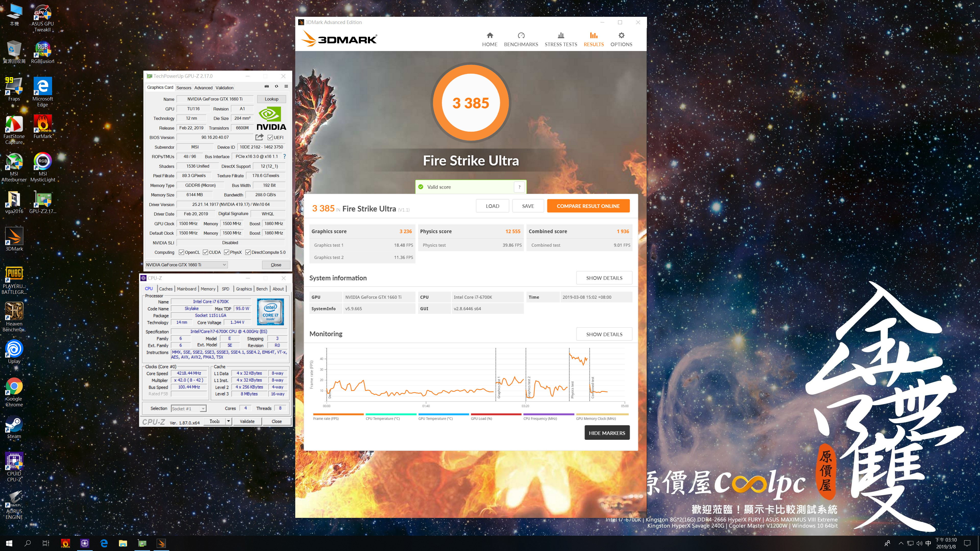Switch to Advanced tab in GPU-Z
This screenshot has width=980, height=551.
tap(204, 87)
